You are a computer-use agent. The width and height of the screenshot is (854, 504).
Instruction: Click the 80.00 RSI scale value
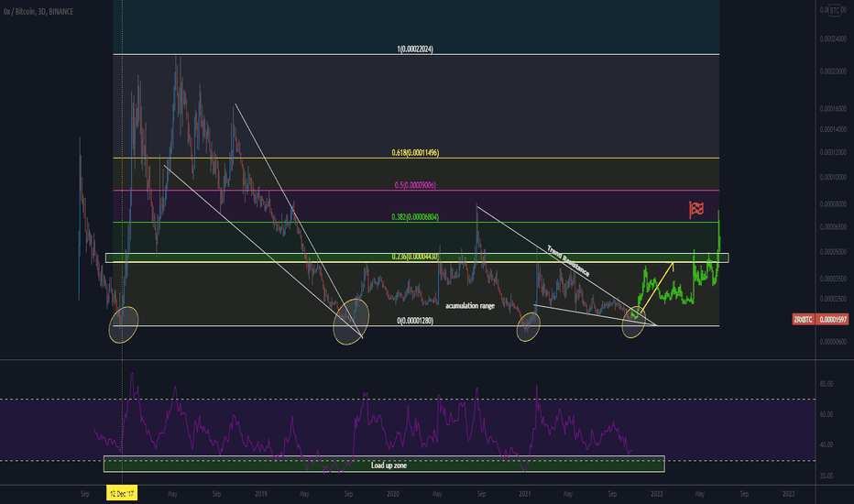(x=827, y=384)
